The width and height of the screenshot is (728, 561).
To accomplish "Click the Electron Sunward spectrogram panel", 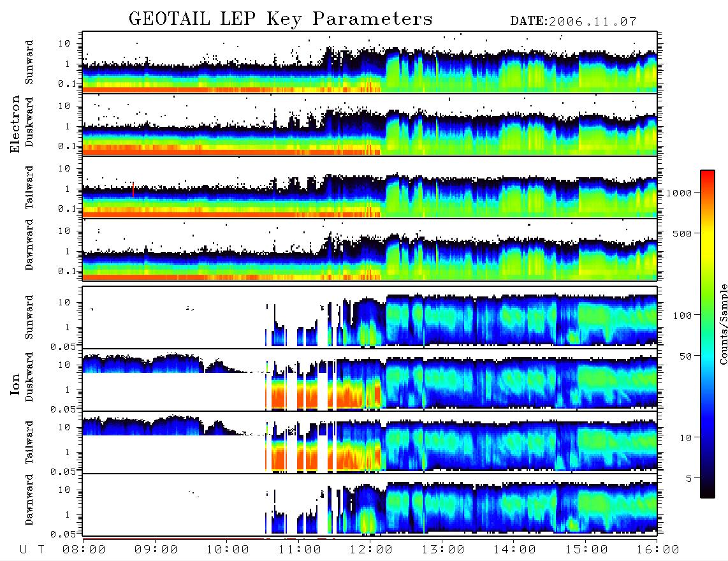I will 370,62.
